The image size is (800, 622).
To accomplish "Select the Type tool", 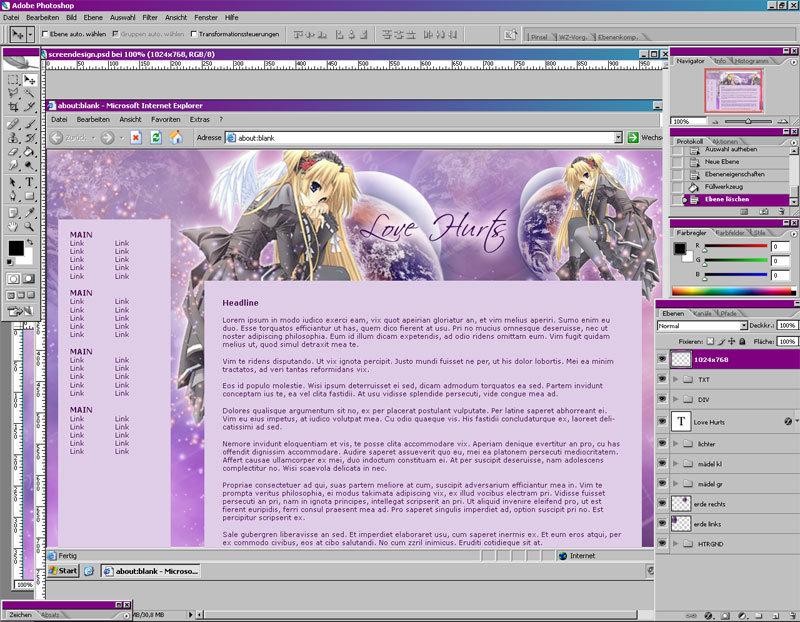I will [x=29, y=182].
